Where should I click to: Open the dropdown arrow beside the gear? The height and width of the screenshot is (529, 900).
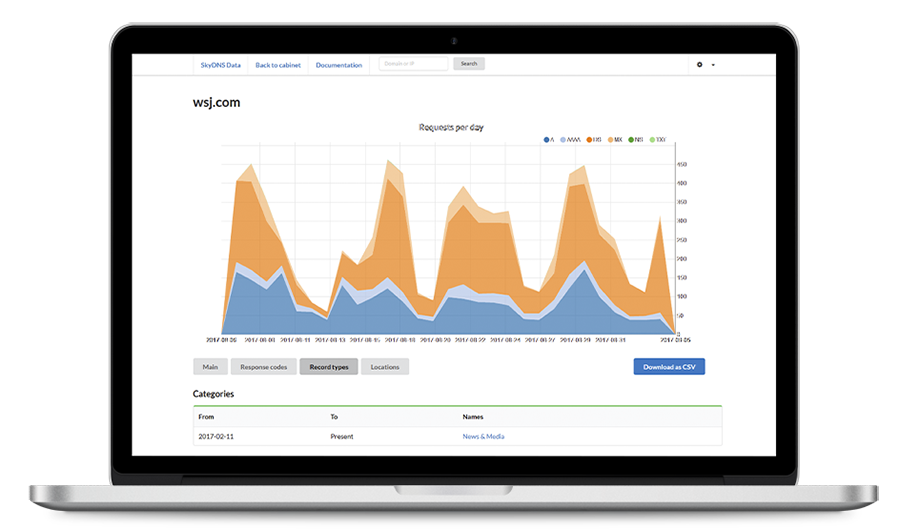pos(713,65)
